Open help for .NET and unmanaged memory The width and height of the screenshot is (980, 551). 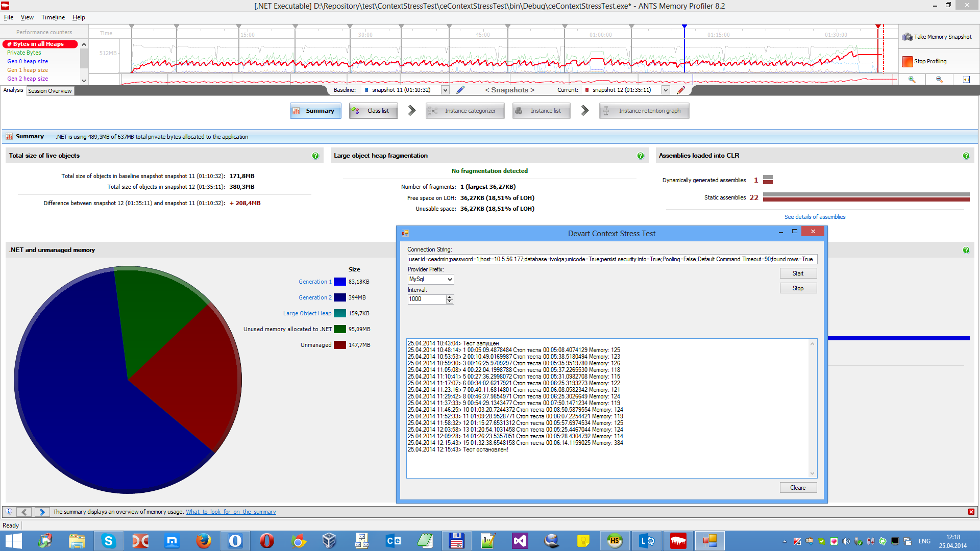coord(966,250)
